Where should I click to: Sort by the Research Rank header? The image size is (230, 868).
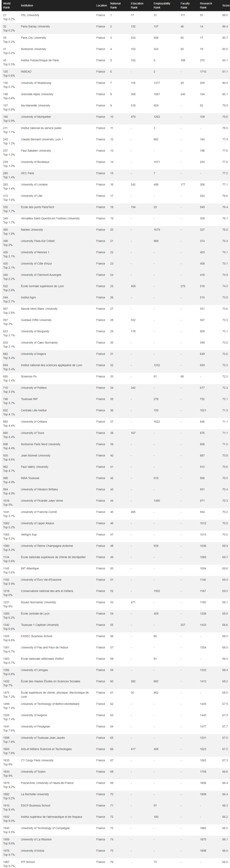coord(206,5)
